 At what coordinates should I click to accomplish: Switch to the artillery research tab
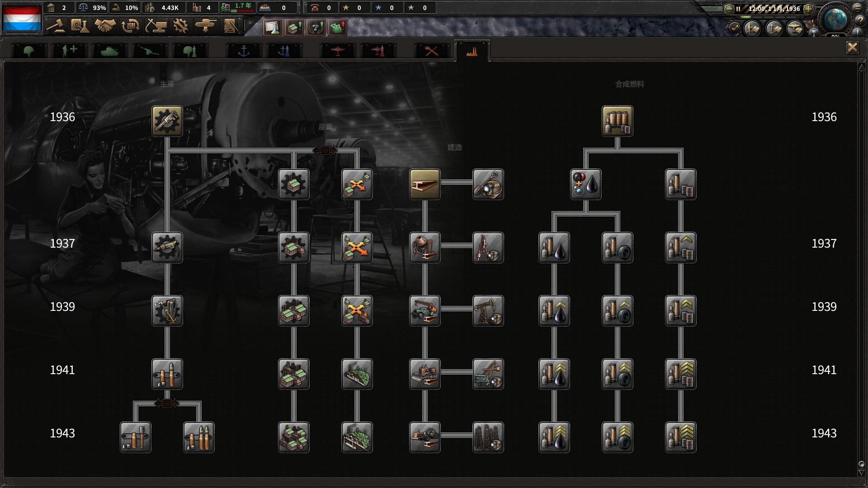point(150,51)
